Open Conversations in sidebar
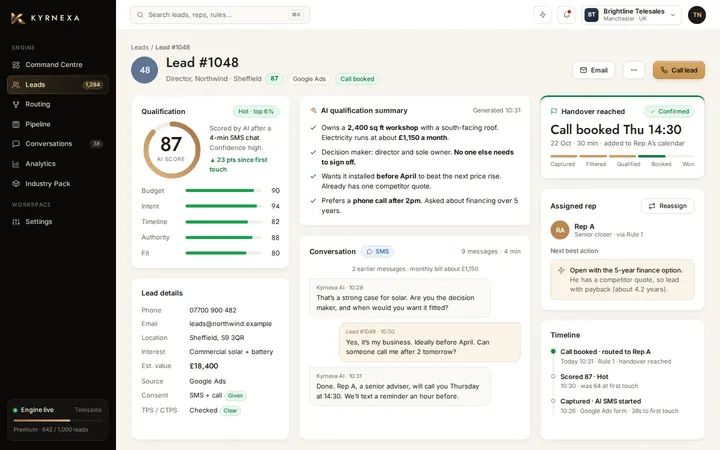The width and height of the screenshot is (720, 450). 58,144
